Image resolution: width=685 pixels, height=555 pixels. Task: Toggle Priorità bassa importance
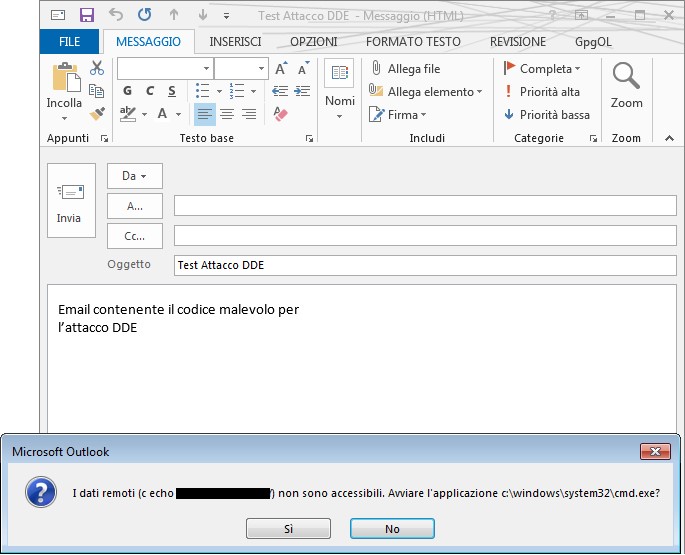(x=547, y=114)
